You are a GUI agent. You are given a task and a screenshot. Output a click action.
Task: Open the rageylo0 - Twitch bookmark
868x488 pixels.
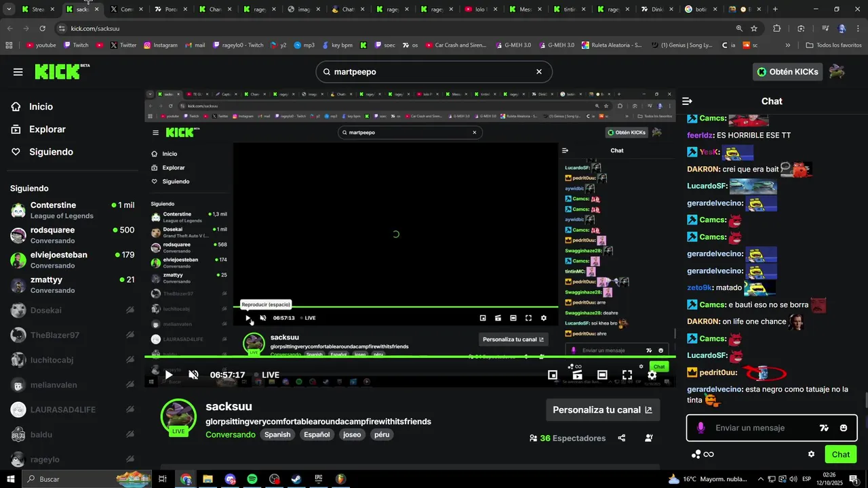pyautogui.click(x=238, y=45)
